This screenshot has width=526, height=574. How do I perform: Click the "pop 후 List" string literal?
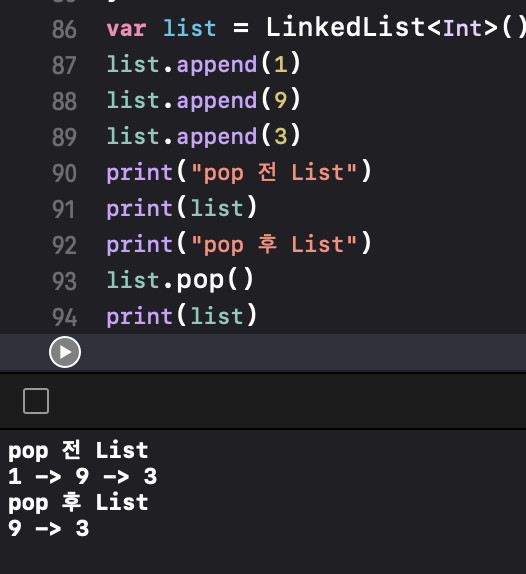(274, 244)
